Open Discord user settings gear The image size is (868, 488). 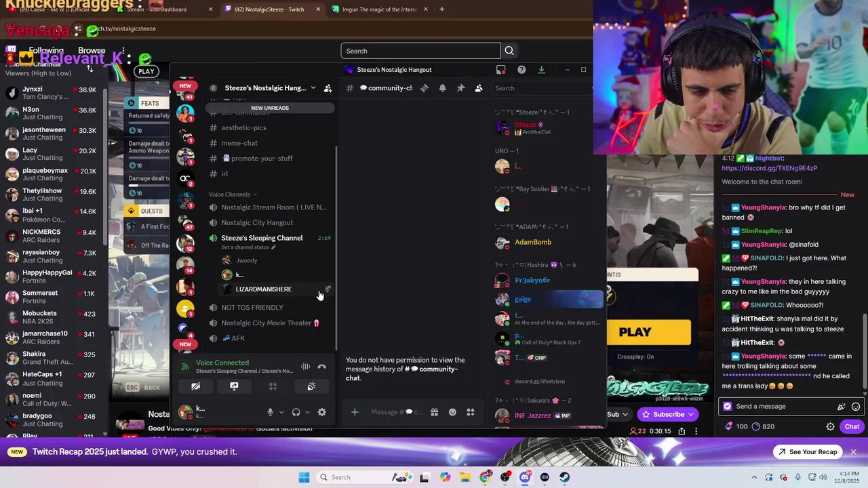tap(322, 412)
